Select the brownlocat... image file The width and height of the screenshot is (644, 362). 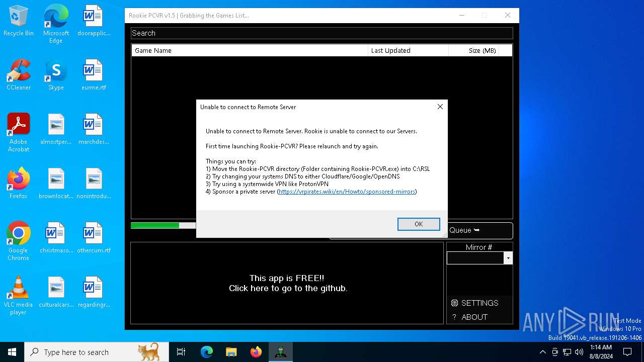pyautogui.click(x=56, y=184)
